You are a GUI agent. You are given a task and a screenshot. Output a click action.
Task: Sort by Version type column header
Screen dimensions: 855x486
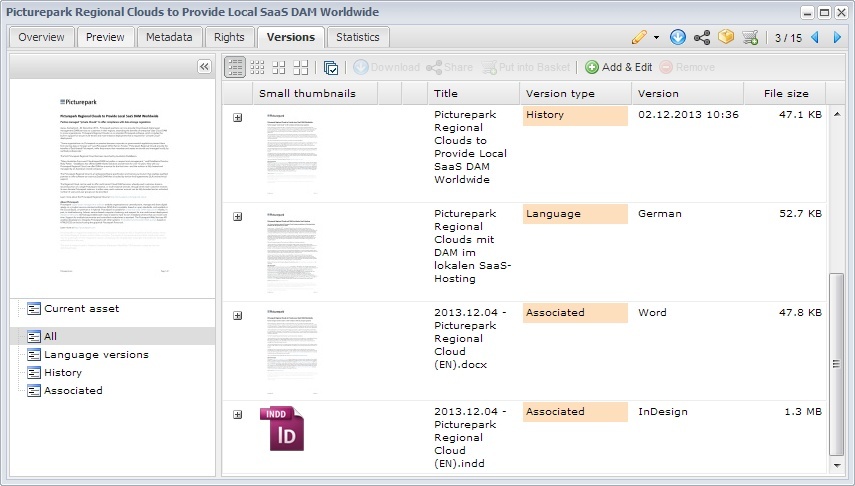(575, 93)
